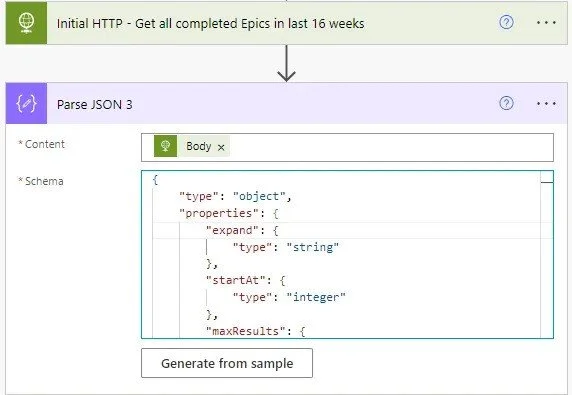
Task: Click the "properties" line in schema editor
Action: coord(229,213)
